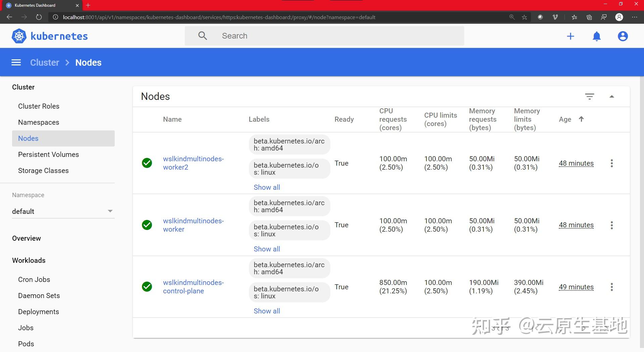Go to Deployments under Workloads
The image size is (644, 352).
click(39, 312)
